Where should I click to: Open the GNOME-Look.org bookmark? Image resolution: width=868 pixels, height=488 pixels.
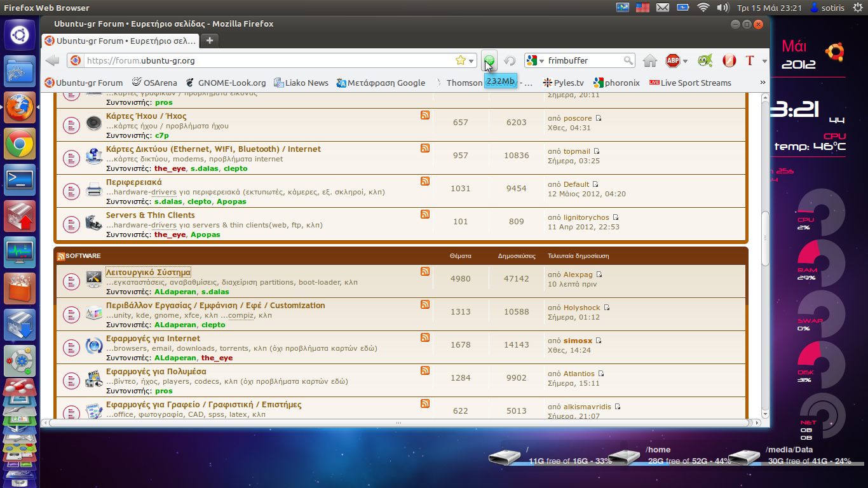coord(226,83)
